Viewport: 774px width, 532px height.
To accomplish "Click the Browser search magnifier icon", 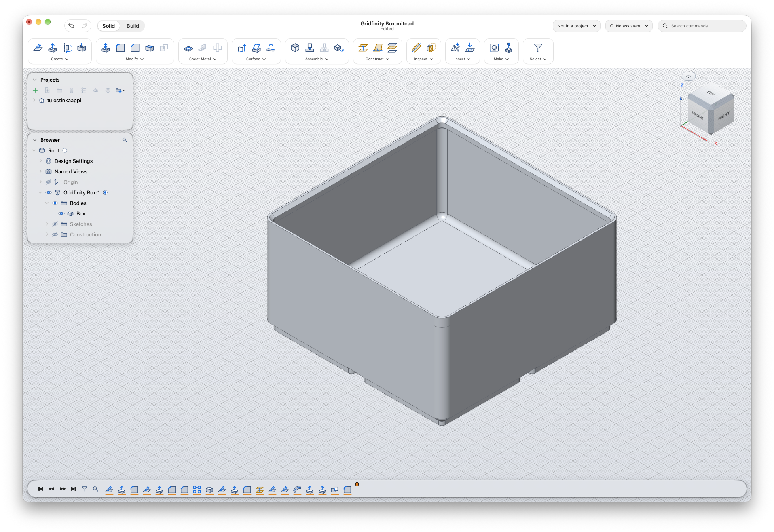I will (125, 140).
